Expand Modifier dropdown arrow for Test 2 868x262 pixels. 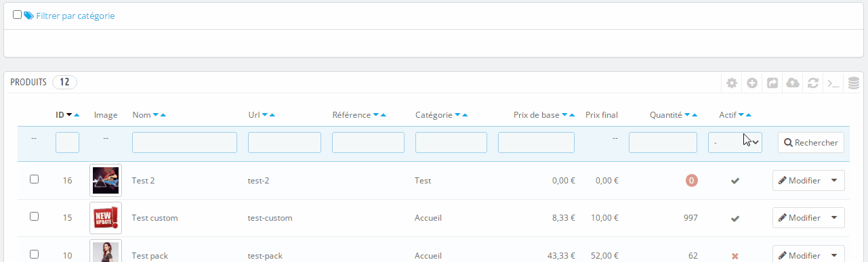tap(835, 181)
